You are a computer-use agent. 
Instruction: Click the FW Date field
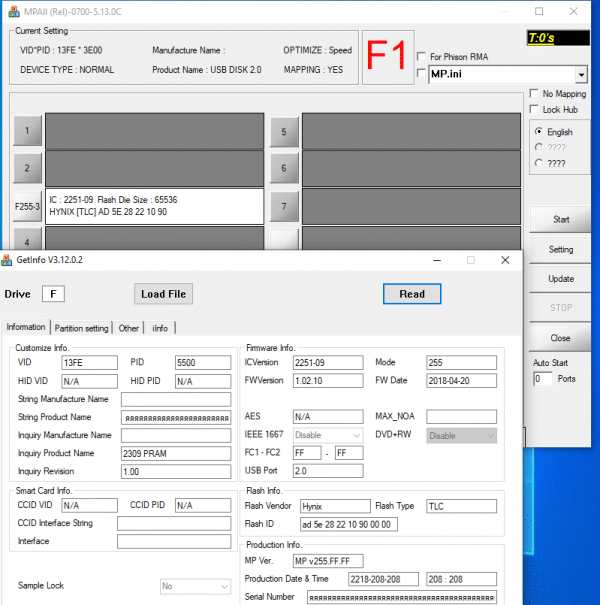pyautogui.click(x=461, y=381)
